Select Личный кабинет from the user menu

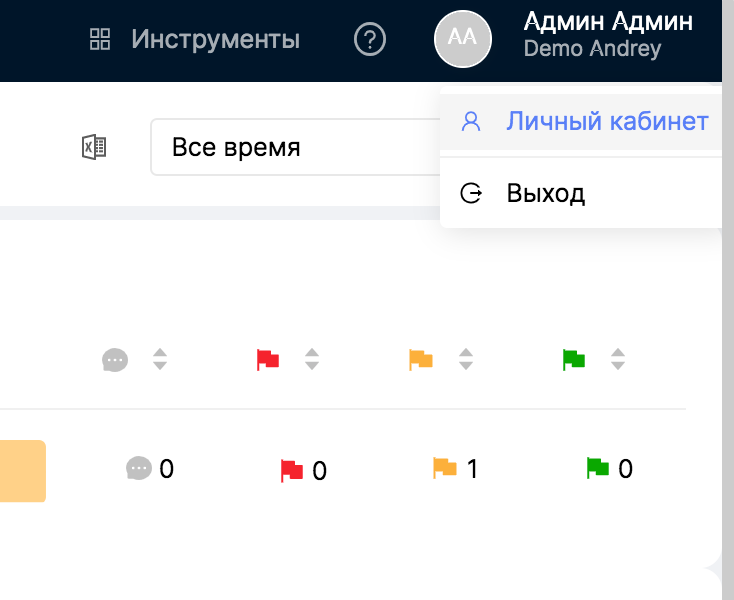[607, 122]
